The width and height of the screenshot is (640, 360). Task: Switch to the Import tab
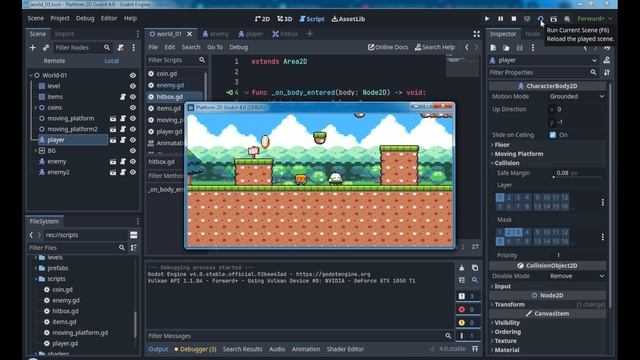[x=64, y=34]
